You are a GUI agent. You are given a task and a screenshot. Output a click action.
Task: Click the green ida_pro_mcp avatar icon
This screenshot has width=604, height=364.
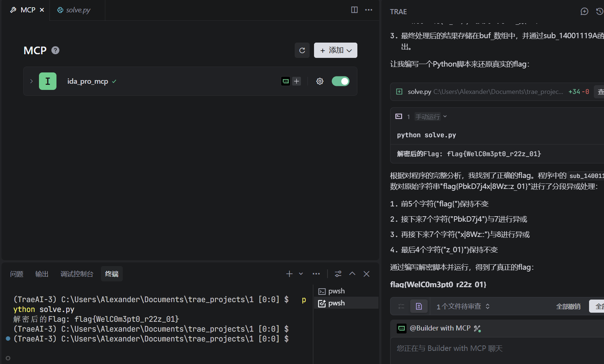pos(48,81)
